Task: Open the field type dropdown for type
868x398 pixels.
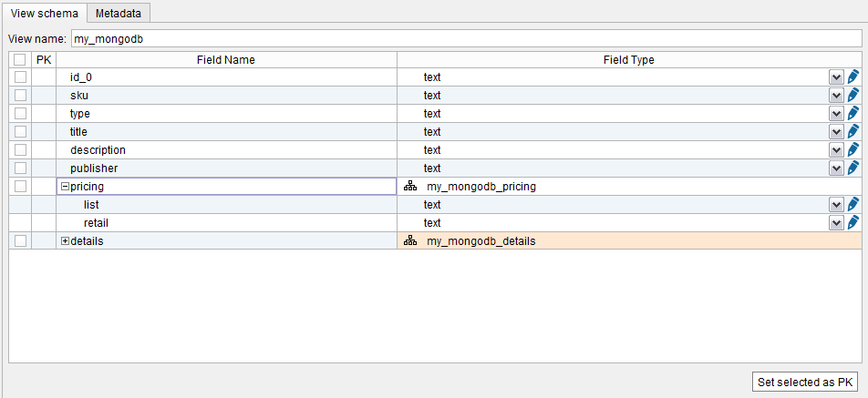Action: click(x=836, y=114)
